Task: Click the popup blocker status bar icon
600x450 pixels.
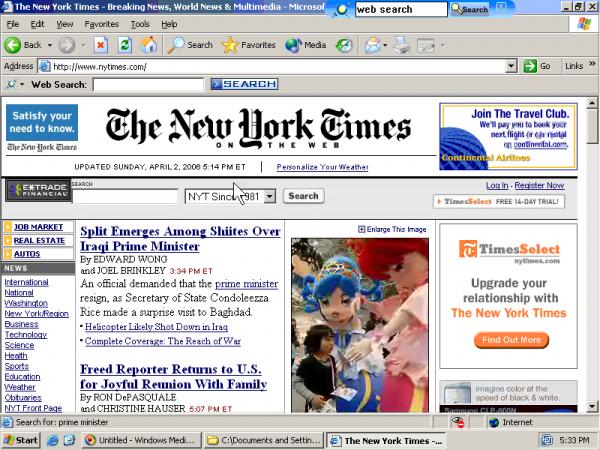Action: pos(458,422)
